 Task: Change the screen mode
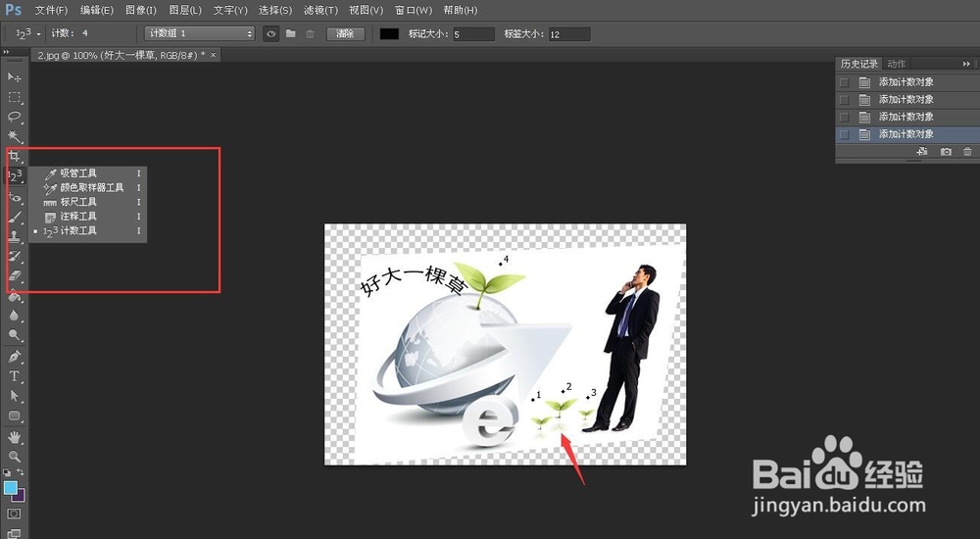pos(14,533)
